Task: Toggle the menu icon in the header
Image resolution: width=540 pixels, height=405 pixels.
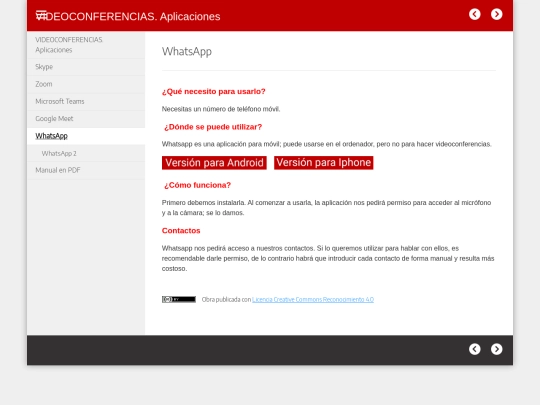Action: pyautogui.click(x=41, y=15)
